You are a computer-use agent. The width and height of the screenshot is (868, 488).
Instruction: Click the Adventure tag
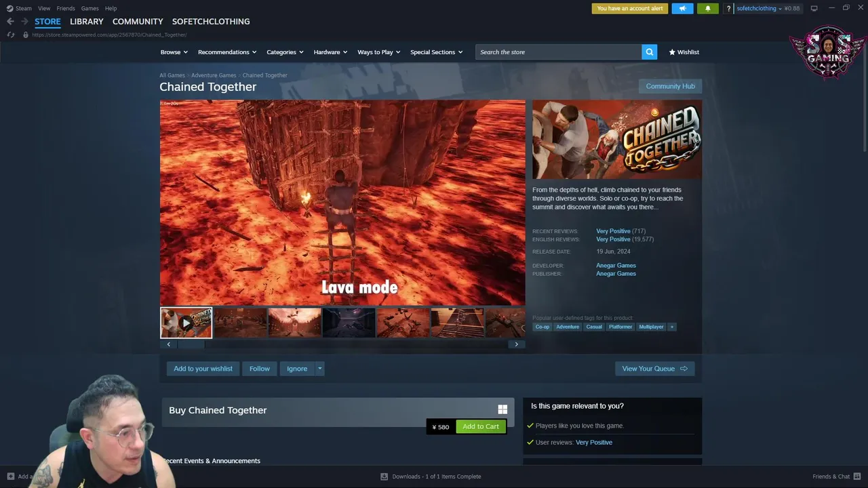coord(568,327)
